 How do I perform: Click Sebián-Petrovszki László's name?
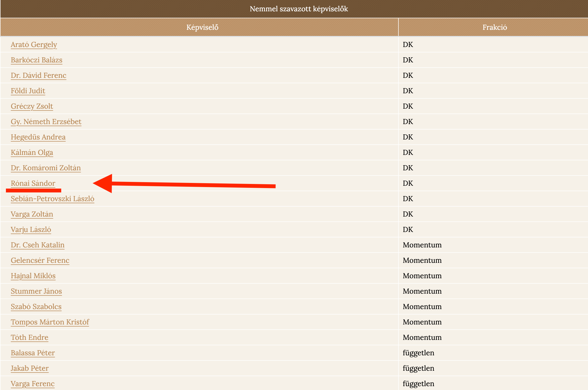[x=52, y=199]
